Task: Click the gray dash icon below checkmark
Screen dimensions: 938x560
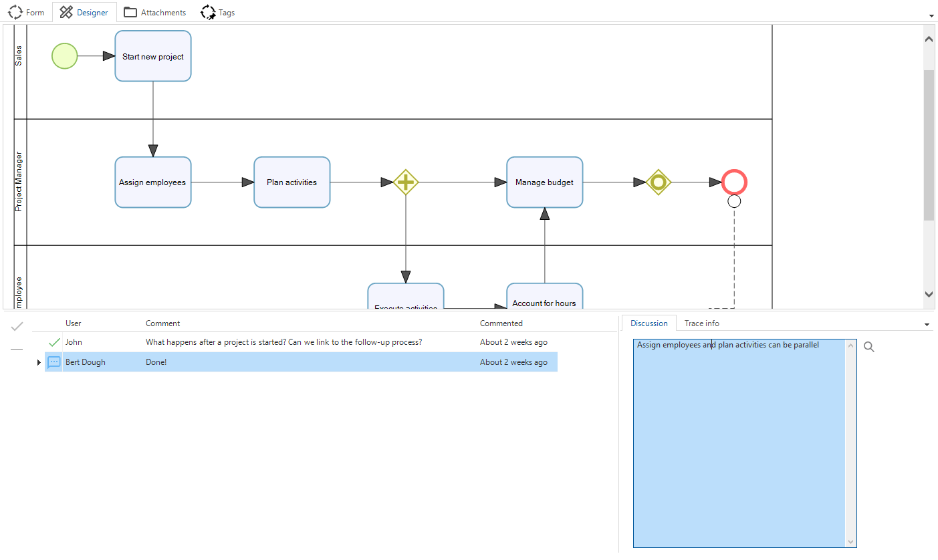Action: [17, 349]
